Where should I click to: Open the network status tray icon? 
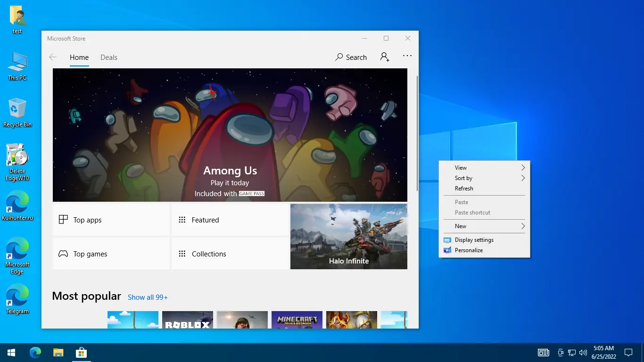point(572,353)
